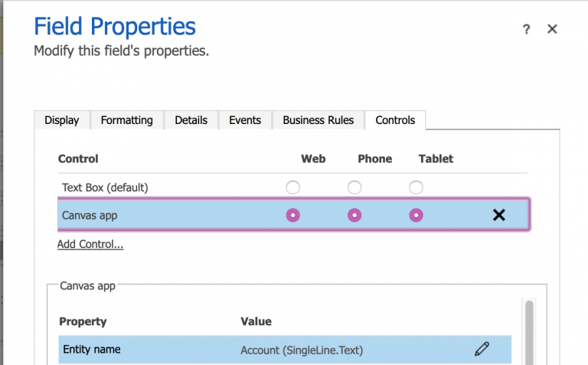Open the help question mark icon
Screen dimensions: 588x365
[x=526, y=29]
